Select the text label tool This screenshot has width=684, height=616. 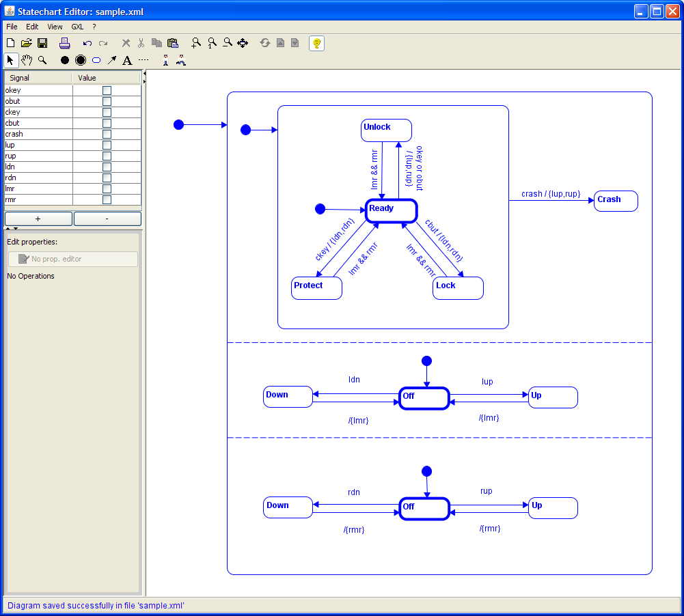click(x=127, y=60)
